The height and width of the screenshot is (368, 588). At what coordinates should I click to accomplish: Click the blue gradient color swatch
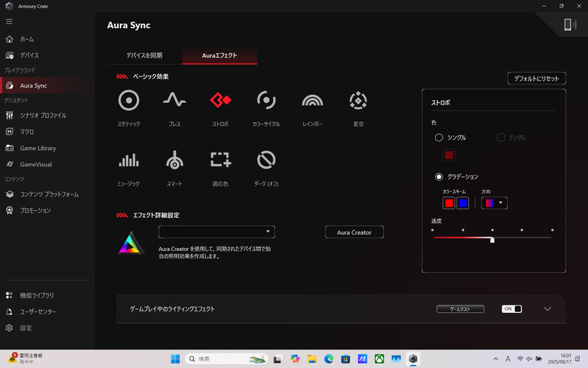point(463,203)
